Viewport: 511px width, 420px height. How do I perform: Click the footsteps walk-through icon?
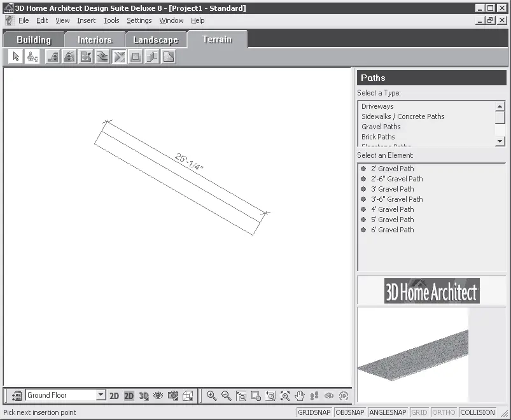(314, 396)
